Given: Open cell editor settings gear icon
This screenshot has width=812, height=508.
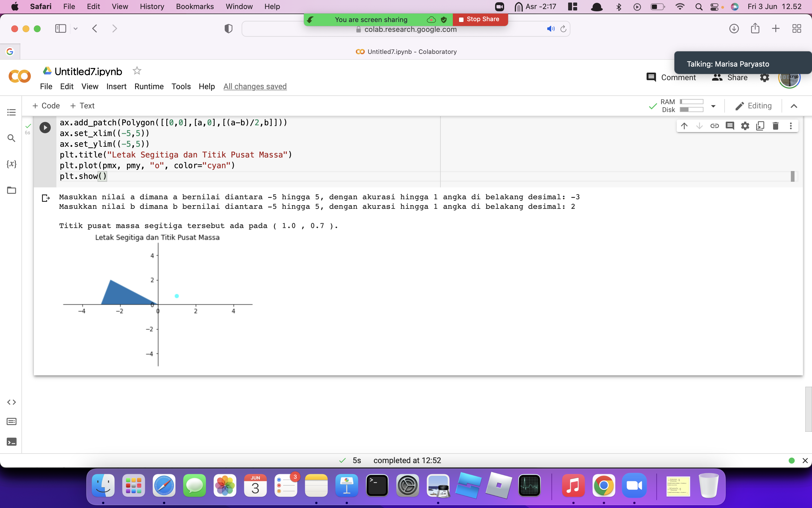Looking at the screenshot, I should (745, 126).
